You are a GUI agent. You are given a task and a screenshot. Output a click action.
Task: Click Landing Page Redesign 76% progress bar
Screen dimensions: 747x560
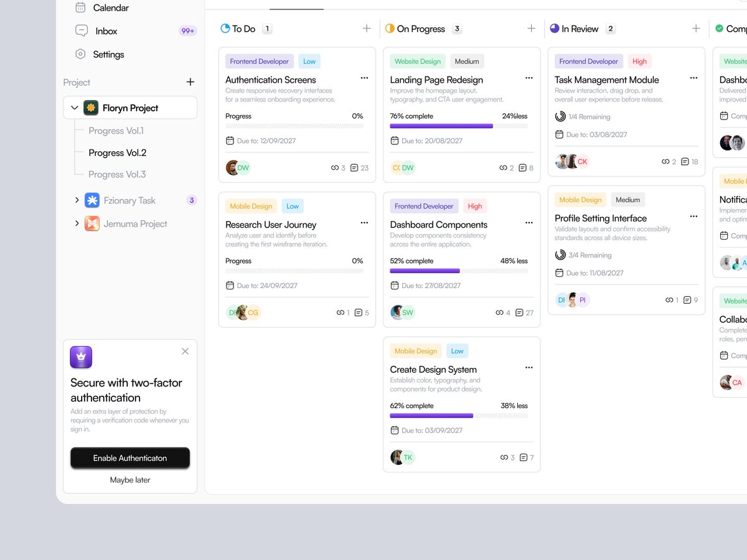459,126
